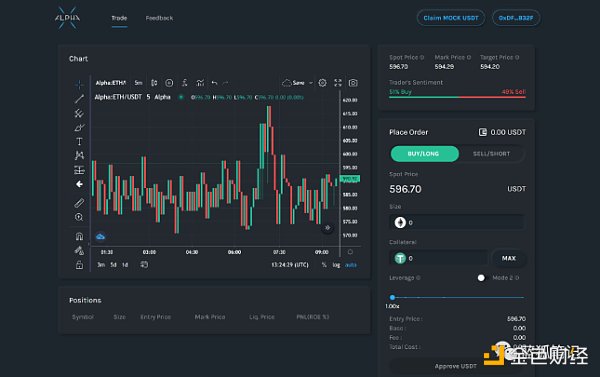Screen dimensions: 600x377
Task: Click the zoom in magnifier tool
Action: (x=79, y=217)
